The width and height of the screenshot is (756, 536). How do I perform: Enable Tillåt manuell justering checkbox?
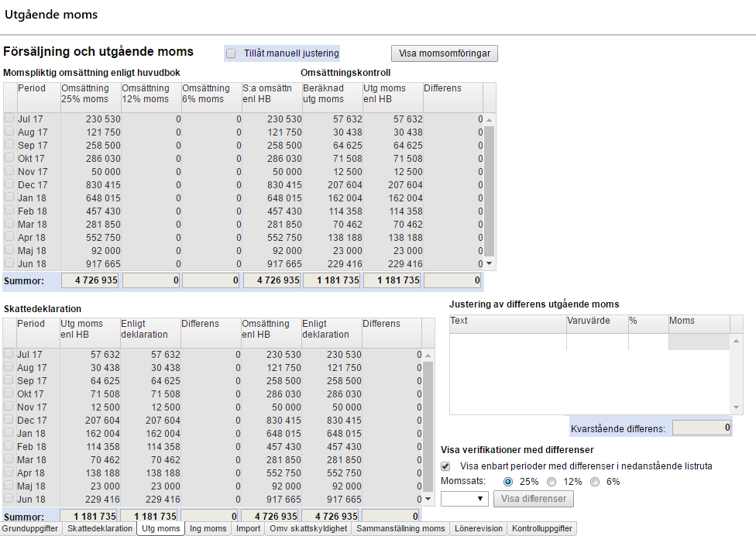pyautogui.click(x=231, y=53)
